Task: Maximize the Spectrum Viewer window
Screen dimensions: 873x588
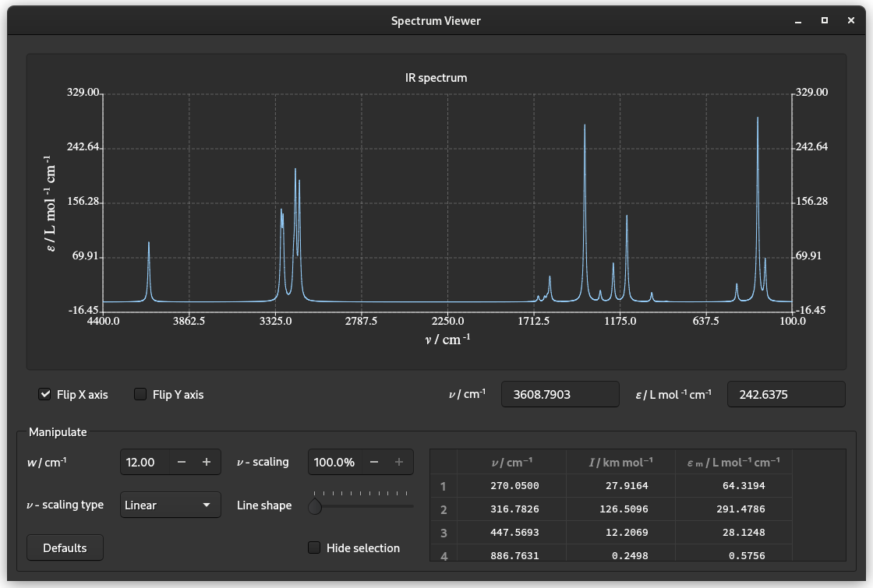Action: click(x=825, y=20)
